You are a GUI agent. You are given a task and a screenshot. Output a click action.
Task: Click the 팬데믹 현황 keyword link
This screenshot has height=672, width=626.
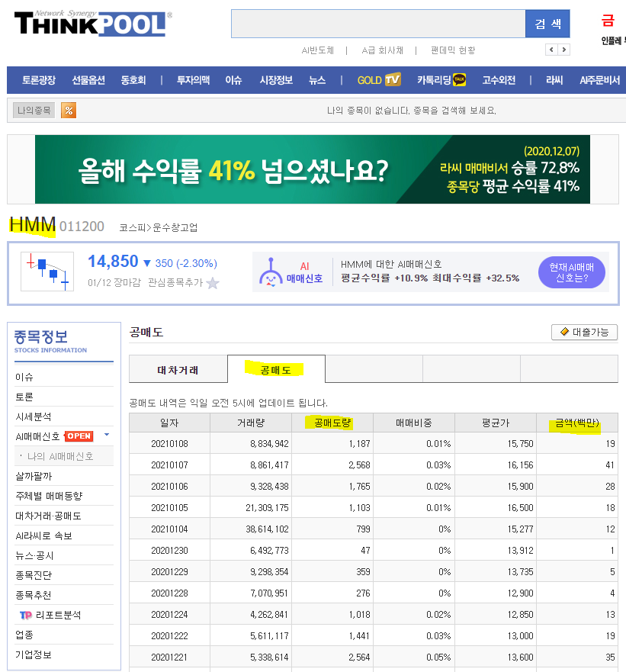click(x=453, y=50)
